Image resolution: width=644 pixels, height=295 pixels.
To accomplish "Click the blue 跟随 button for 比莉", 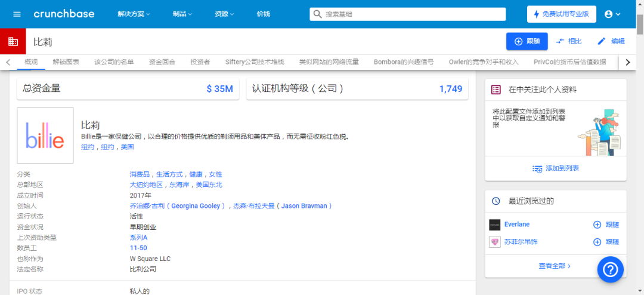I will 527,41.
